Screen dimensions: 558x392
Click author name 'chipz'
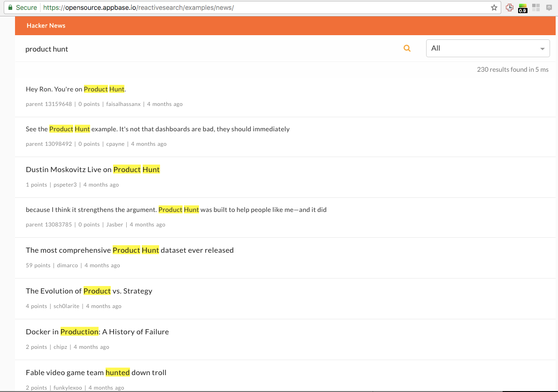tap(60, 347)
